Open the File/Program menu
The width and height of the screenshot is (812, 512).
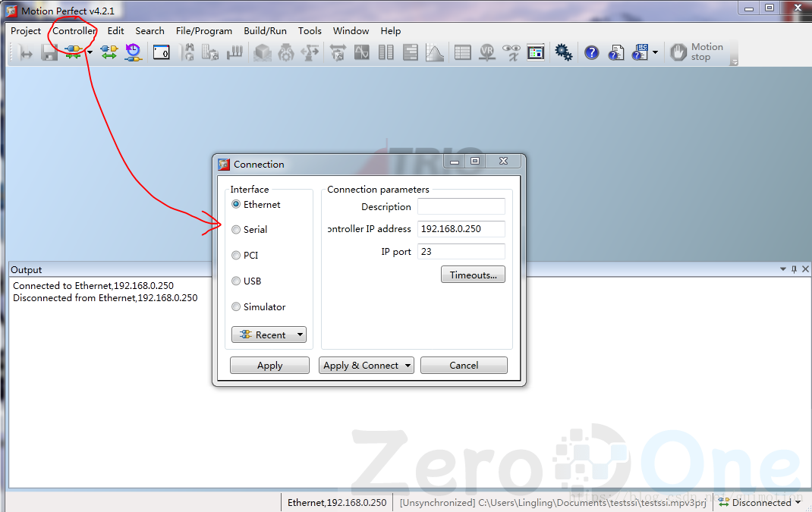click(204, 31)
